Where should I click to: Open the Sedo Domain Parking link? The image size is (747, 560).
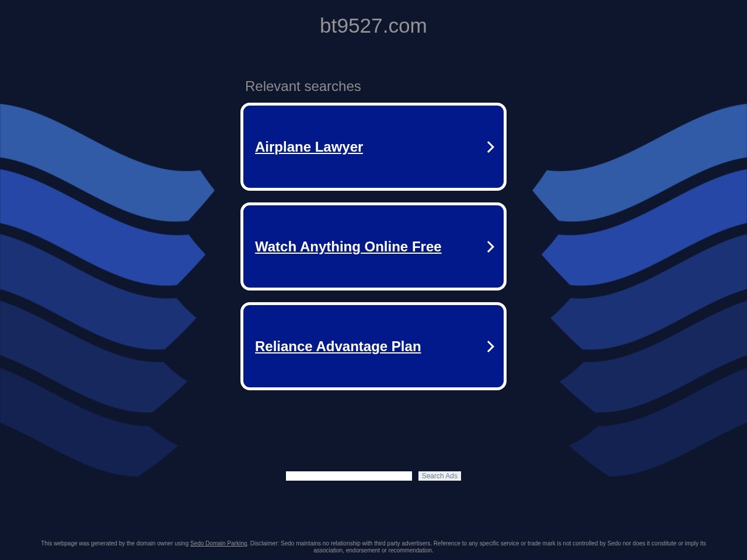coord(218,544)
